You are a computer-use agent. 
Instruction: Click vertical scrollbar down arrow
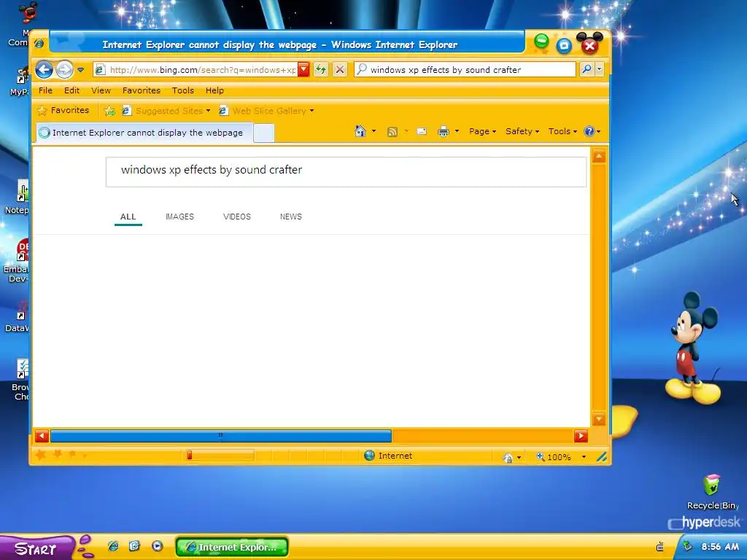(x=599, y=419)
